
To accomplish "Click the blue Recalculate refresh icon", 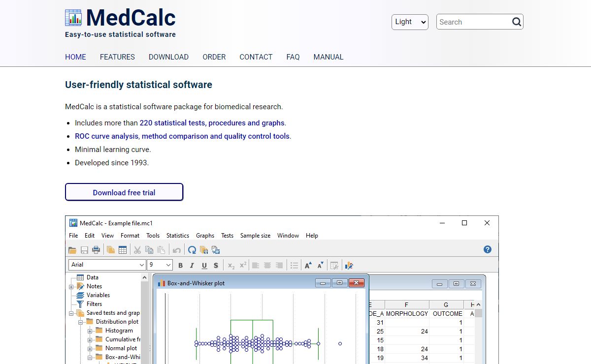I will (192, 250).
